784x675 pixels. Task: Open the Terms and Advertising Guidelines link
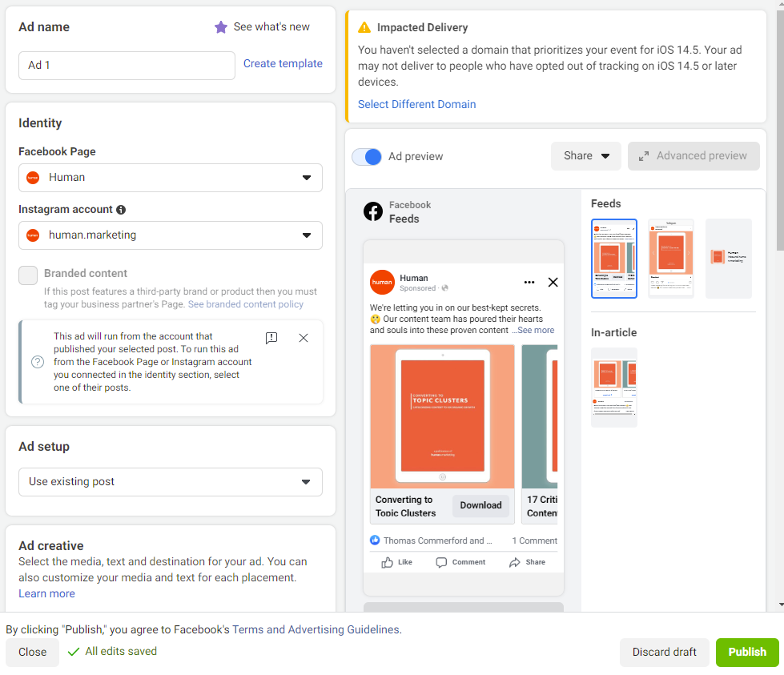pyautogui.click(x=316, y=629)
